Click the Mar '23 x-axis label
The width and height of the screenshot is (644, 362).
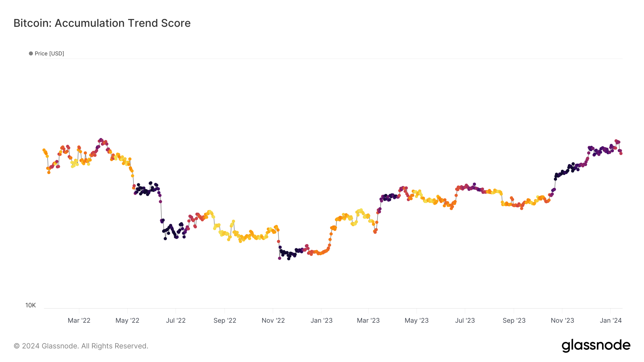tap(368, 321)
